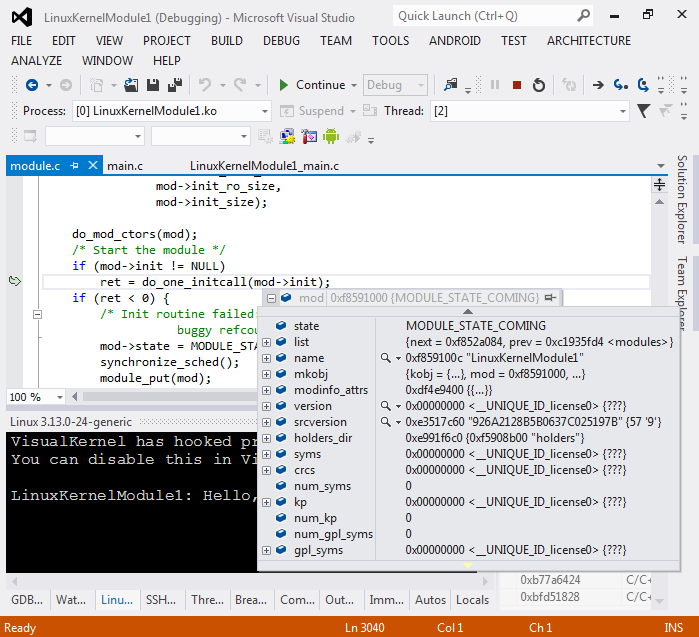The height and width of the screenshot is (637, 699).
Task: Click the Pause (Break All) icon
Action: [x=495, y=85]
